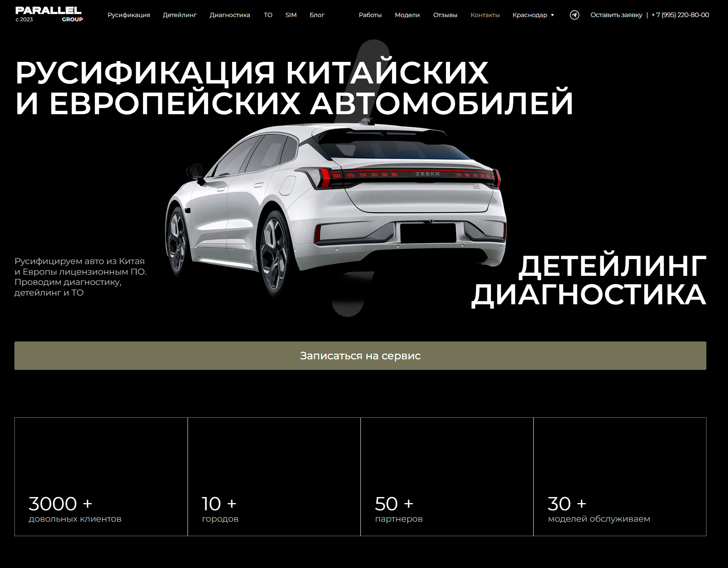Select the 30 + моделей обслуживаем card
728x568 pixels.
coord(620,477)
